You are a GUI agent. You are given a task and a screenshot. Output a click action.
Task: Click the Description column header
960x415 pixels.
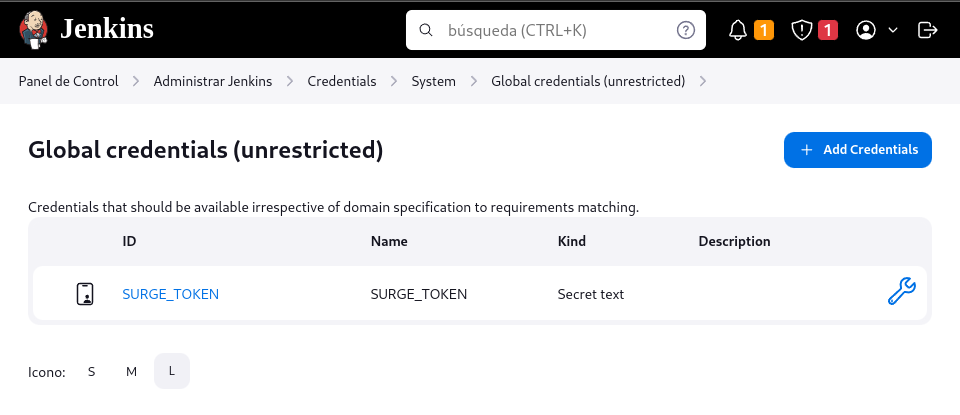tap(734, 241)
